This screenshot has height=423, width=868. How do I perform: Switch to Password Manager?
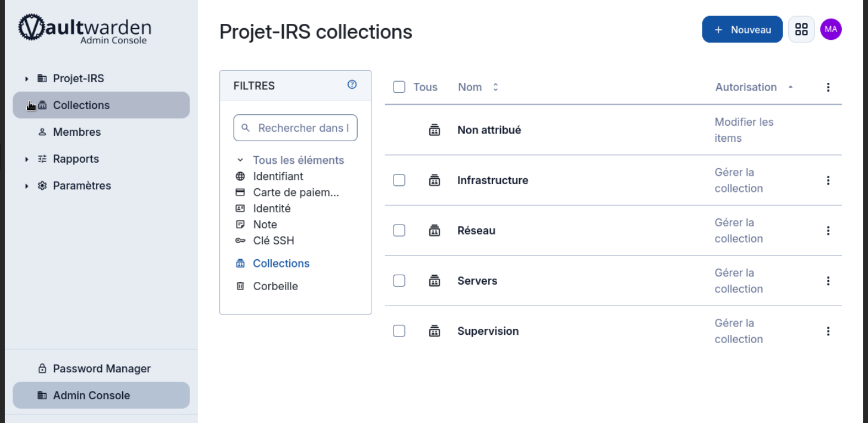point(101,369)
